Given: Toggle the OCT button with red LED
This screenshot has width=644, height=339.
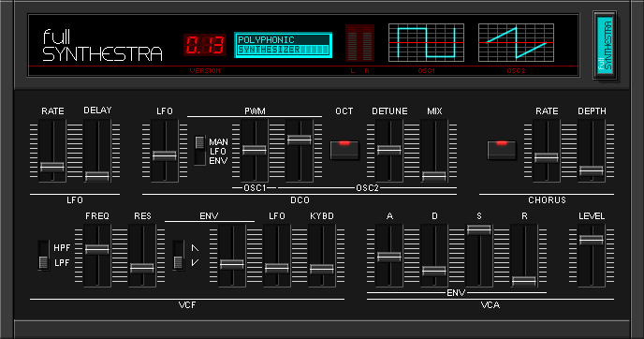Looking at the screenshot, I should [344, 150].
